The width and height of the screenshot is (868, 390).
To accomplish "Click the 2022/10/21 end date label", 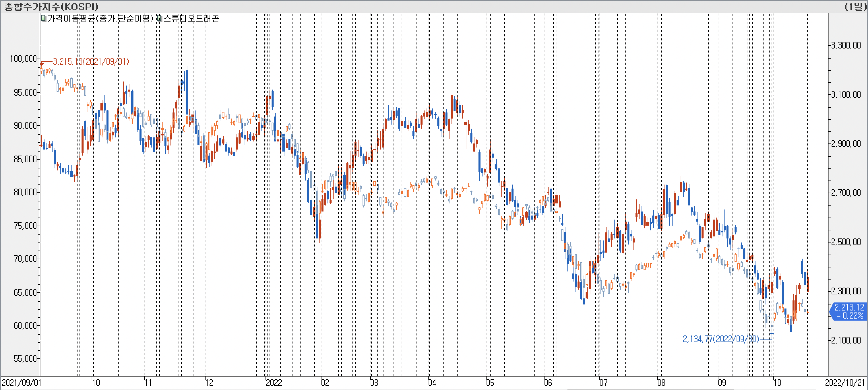I will point(845,383).
